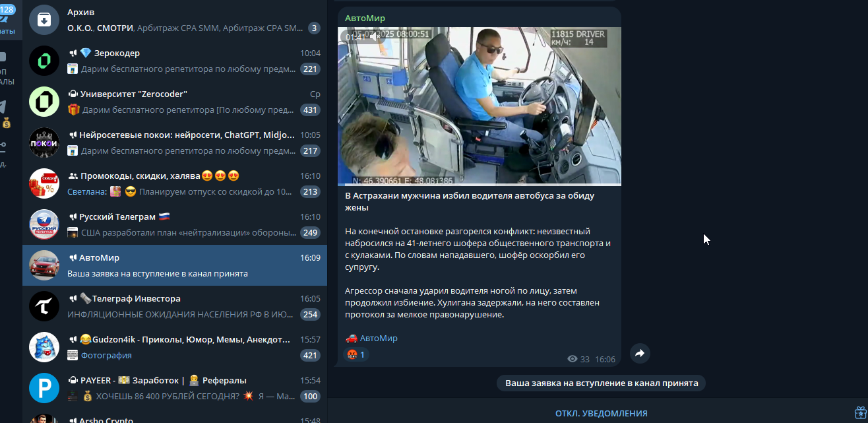Click the ОТКЛ. УВЕДОМЛЕНИЯ button
The image size is (868, 423).
coord(601,413)
